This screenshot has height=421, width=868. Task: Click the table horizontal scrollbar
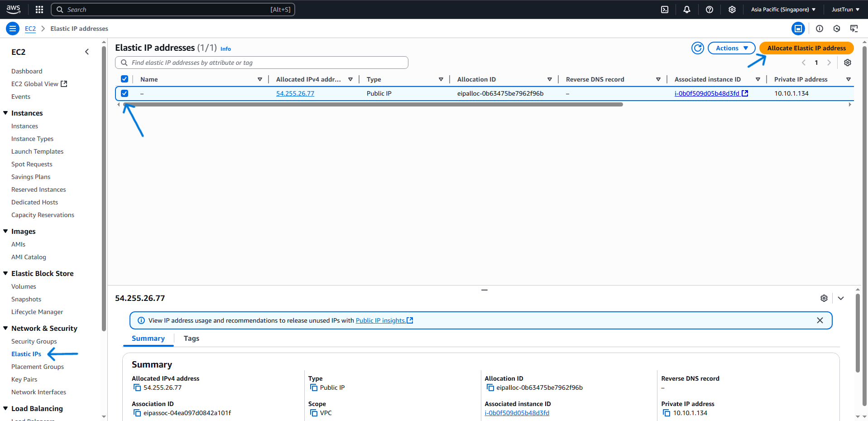(x=373, y=104)
